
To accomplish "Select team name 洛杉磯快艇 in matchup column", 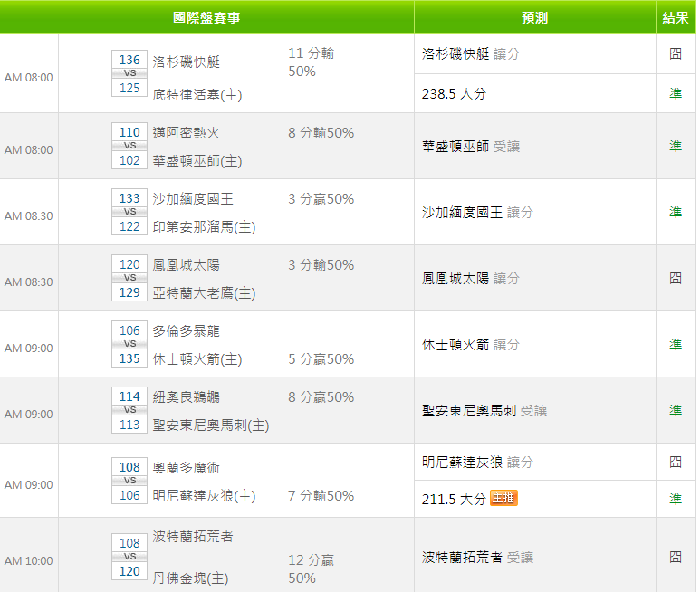I will (x=187, y=62).
